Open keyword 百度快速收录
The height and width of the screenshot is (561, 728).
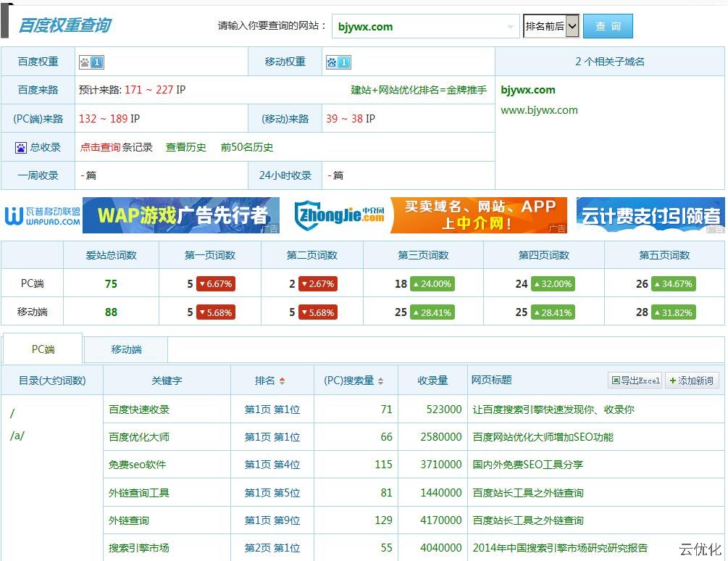coord(139,409)
